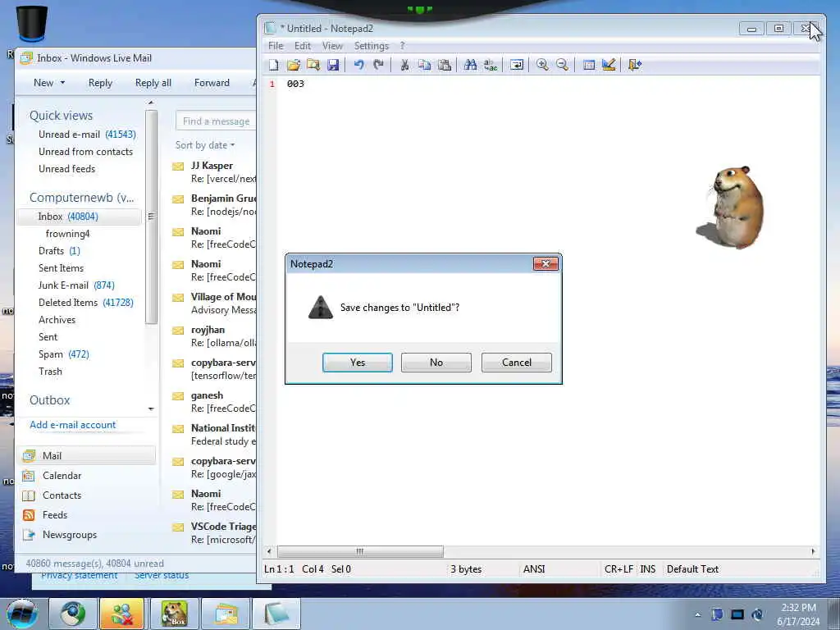Click the Zoom In magnifier icon
Viewport: 840px width, 630px height.
(542, 65)
